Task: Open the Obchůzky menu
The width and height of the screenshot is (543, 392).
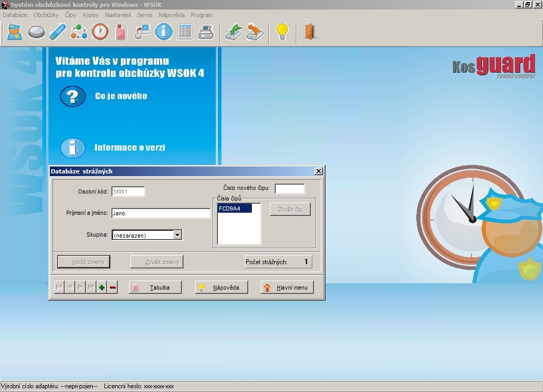Action: pos(46,15)
